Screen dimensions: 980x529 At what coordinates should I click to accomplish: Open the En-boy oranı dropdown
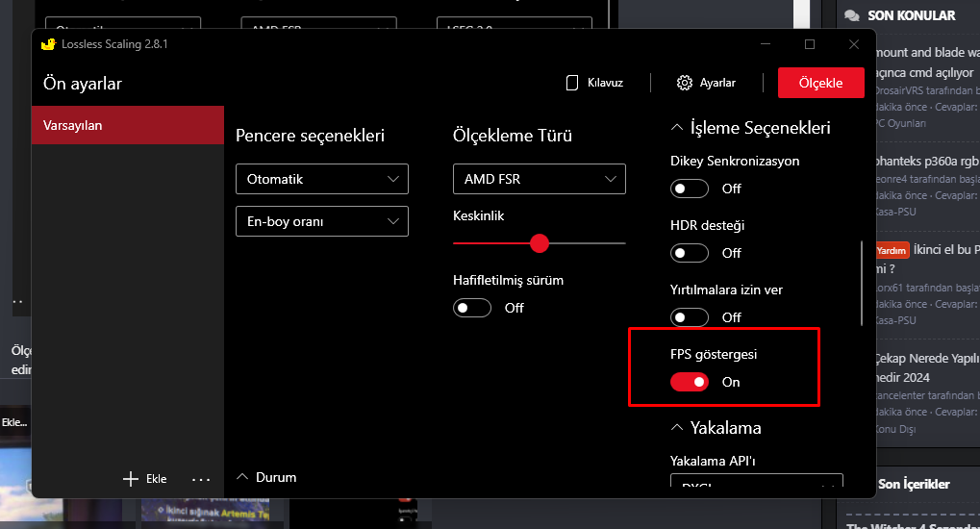(322, 221)
